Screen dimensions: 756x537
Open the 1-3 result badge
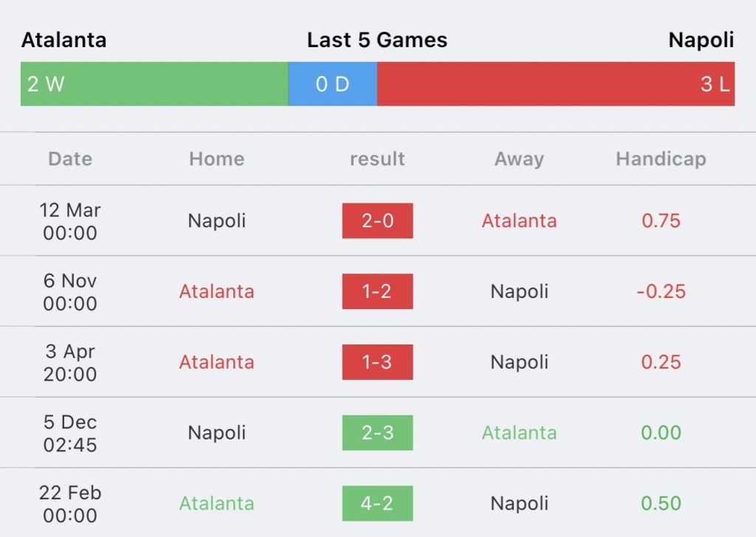click(377, 361)
